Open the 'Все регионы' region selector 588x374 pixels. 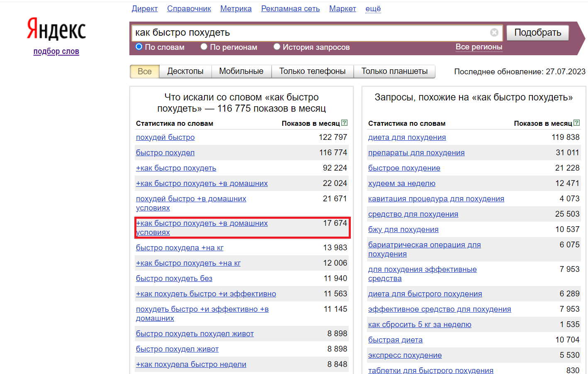pos(479,47)
